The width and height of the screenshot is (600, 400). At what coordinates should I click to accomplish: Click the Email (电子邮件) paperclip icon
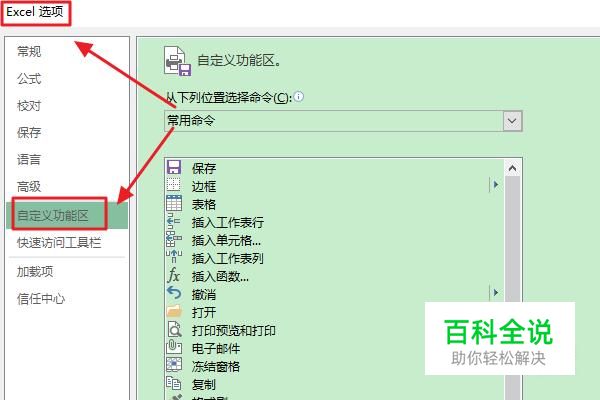pos(174,347)
